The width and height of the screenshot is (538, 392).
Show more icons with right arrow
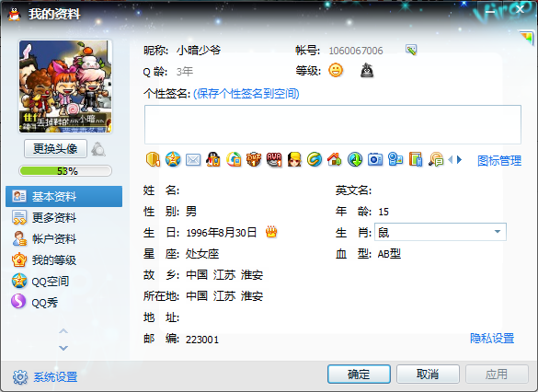pos(460,159)
